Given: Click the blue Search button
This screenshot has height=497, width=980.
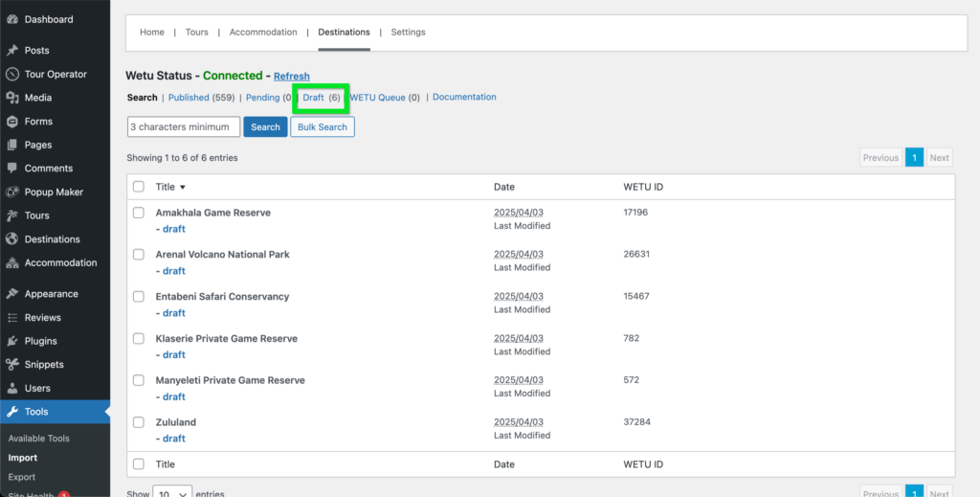Looking at the screenshot, I should [266, 127].
